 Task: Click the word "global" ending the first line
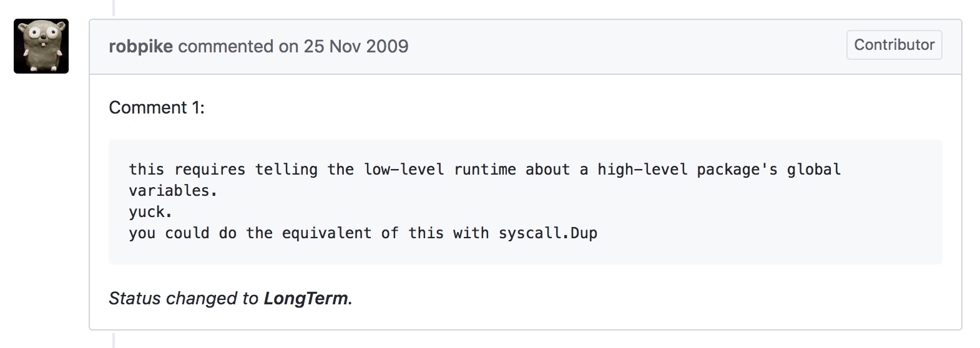814,169
